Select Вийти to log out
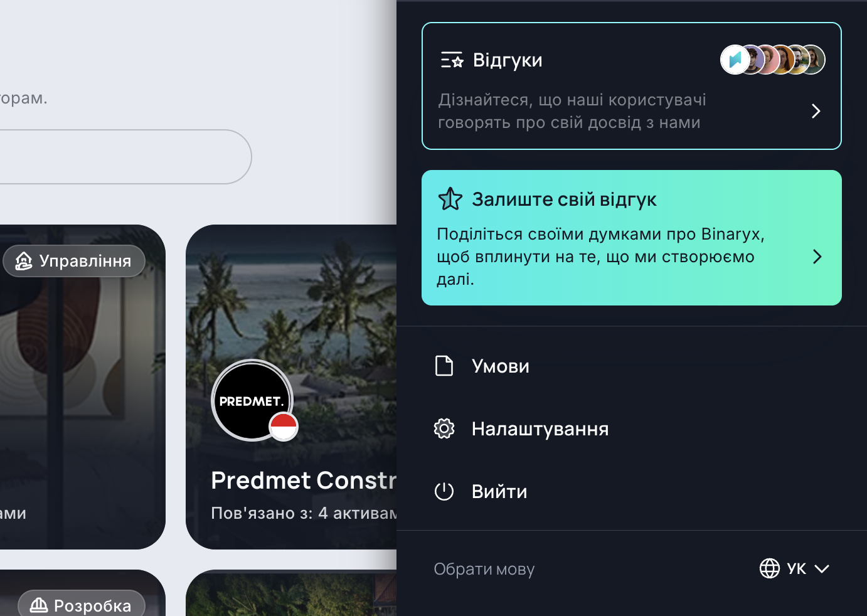 (x=632, y=491)
